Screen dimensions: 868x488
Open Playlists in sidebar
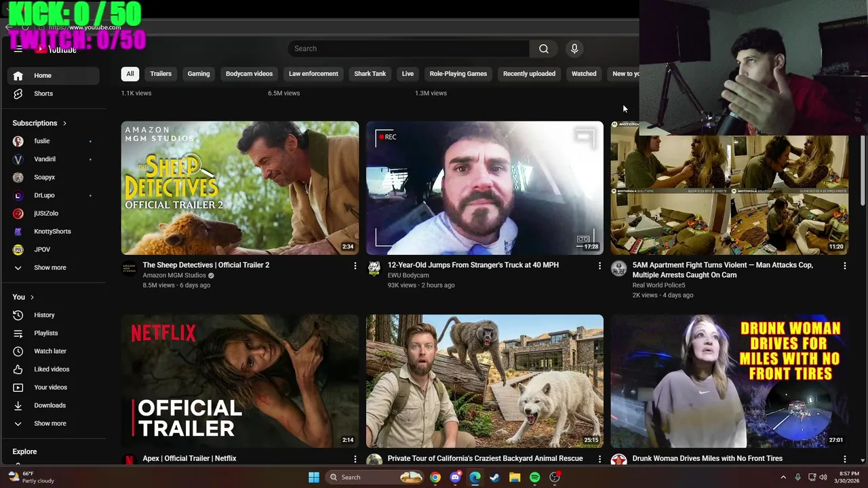[x=54, y=333]
